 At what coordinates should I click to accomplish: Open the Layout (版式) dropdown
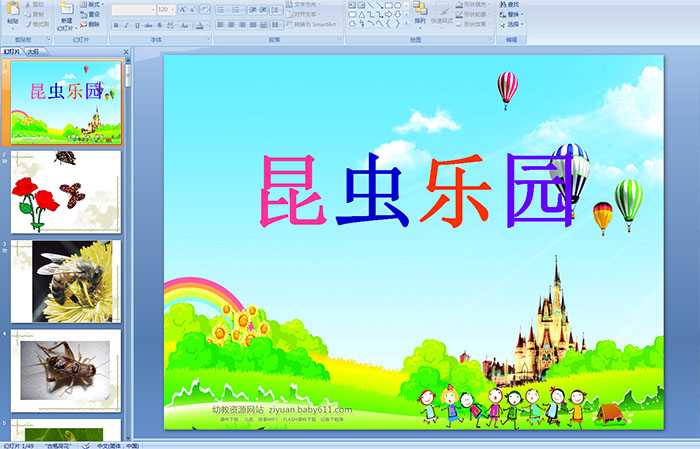coord(92,4)
